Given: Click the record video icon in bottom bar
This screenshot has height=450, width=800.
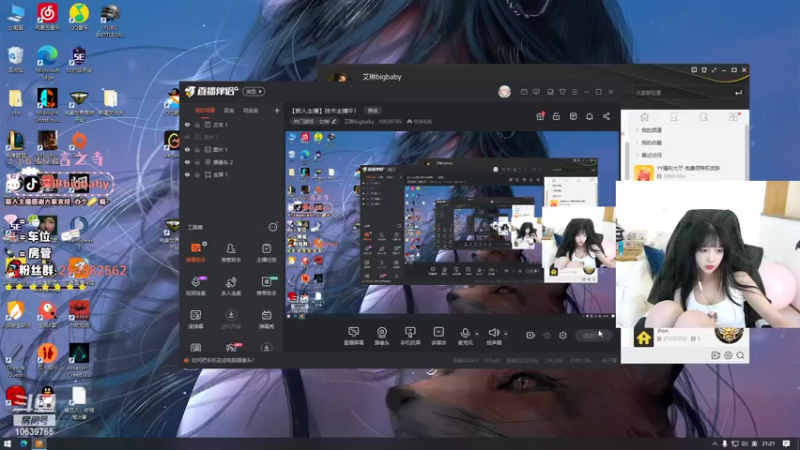Looking at the screenshot, I should [x=531, y=335].
